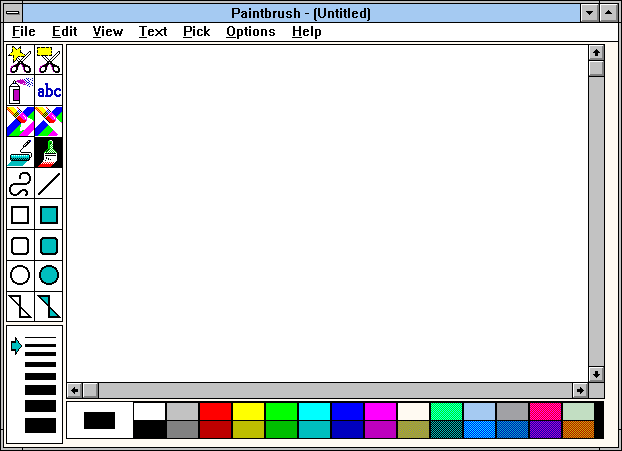
Task: Pick the bright blue color swatch
Action: (x=347, y=411)
